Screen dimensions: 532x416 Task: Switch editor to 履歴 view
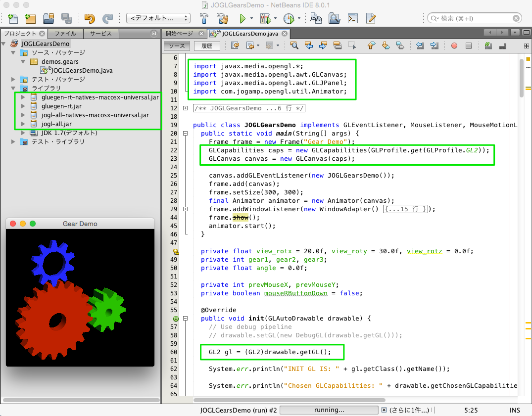207,46
